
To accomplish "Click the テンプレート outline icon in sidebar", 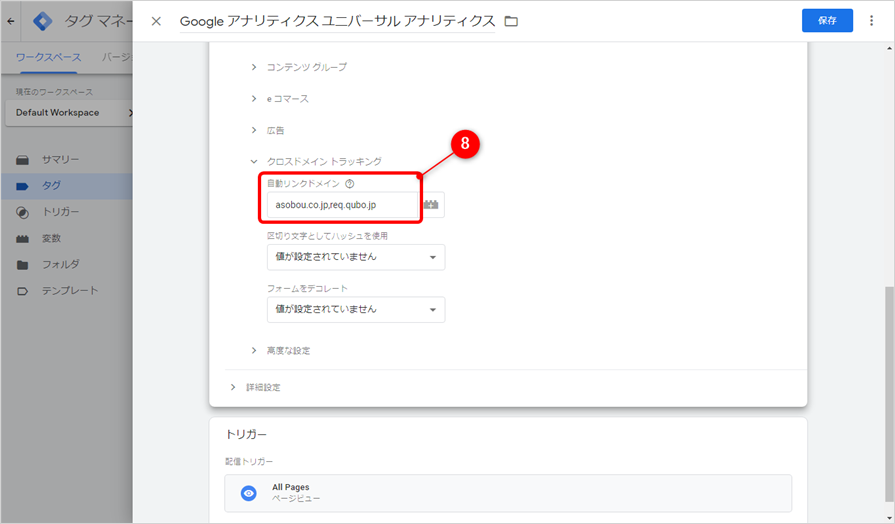I will click(x=22, y=292).
